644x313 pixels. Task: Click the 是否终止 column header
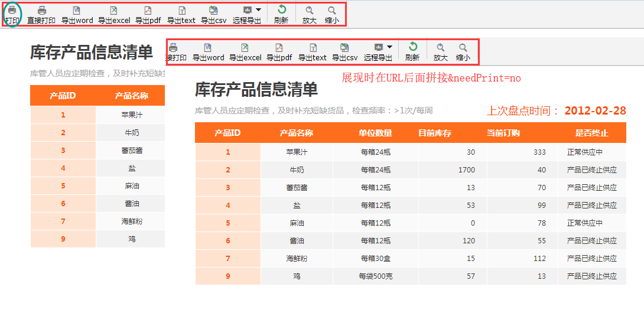(x=591, y=133)
